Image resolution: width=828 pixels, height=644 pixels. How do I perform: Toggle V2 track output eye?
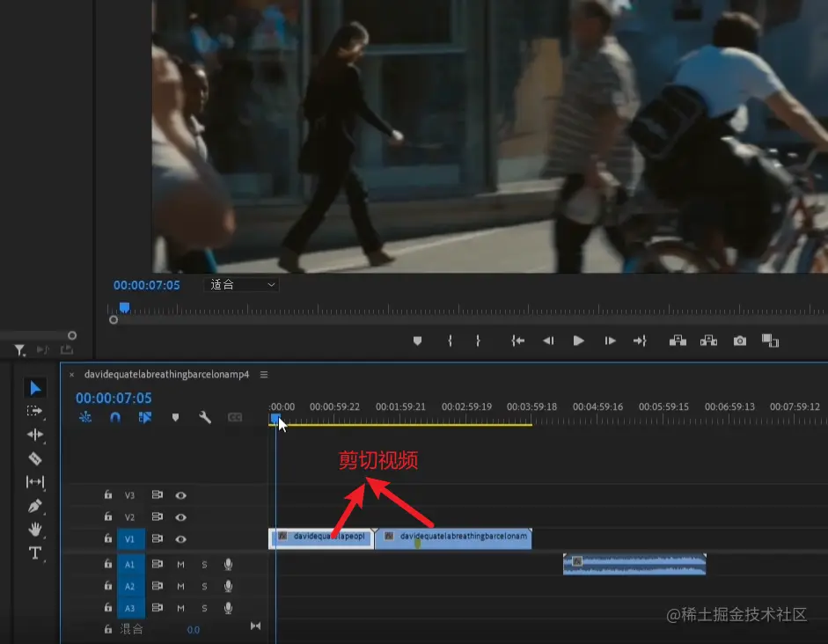180,517
